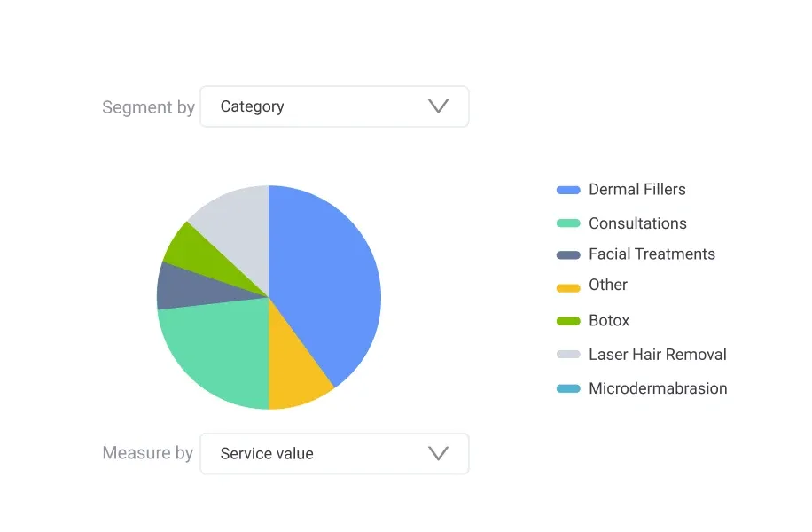Click the Microdermabrasion legend label text
The width and height of the screenshot is (812, 532).
[657, 388]
